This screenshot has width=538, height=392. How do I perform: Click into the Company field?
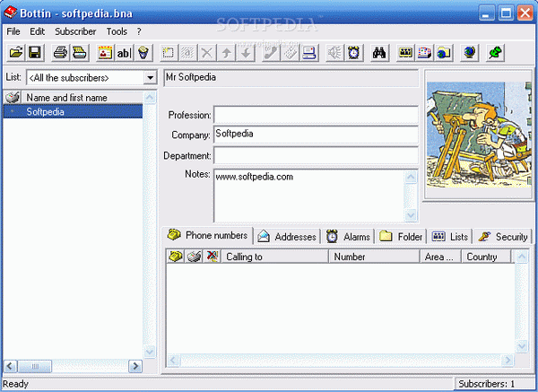[316, 135]
